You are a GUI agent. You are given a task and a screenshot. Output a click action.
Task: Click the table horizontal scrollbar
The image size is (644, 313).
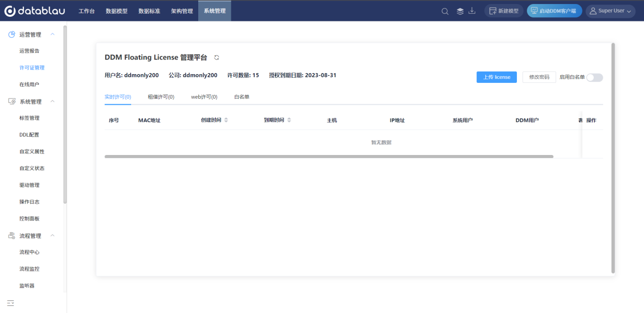329,156
